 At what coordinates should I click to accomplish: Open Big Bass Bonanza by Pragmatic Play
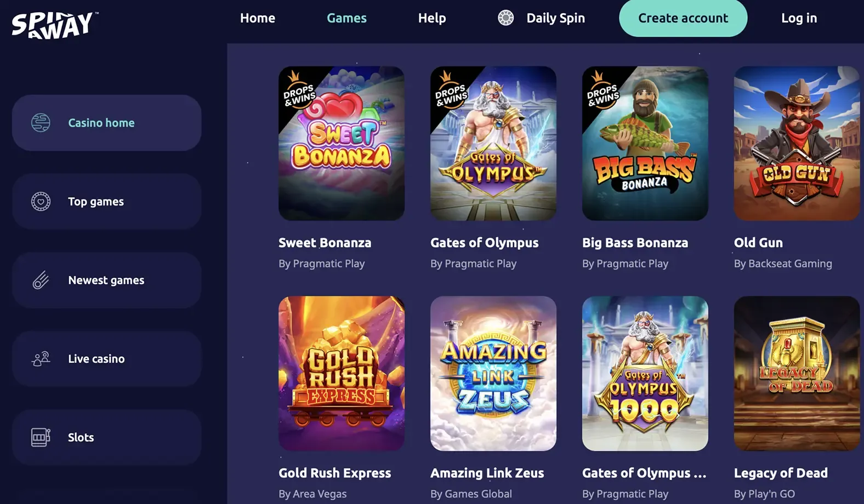coord(645,144)
